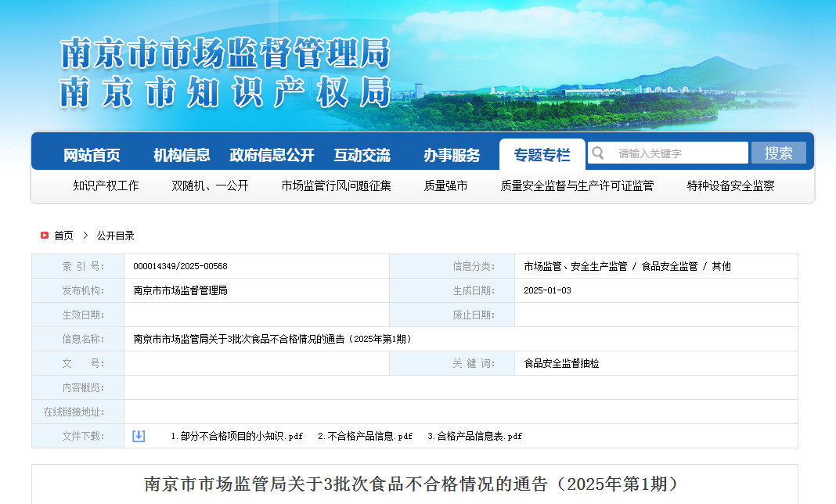
Task: Click 首页 breadcrumb link
Action: click(64, 236)
